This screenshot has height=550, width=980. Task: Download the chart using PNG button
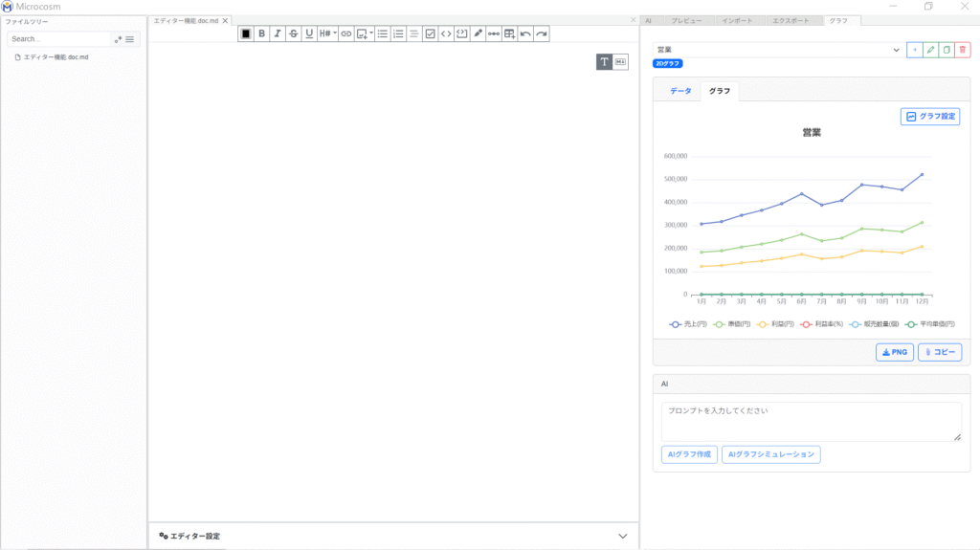pyautogui.click(x=895, y=352)
